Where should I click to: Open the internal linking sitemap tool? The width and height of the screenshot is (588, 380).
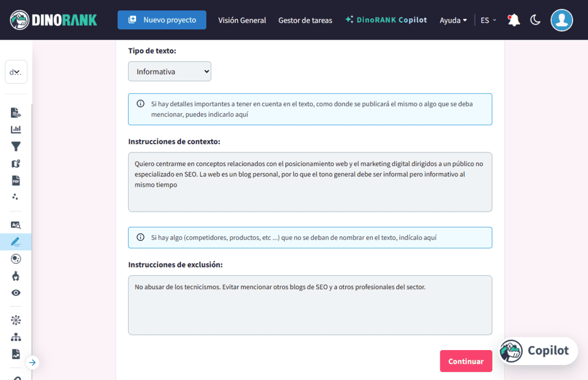point(16,336)
